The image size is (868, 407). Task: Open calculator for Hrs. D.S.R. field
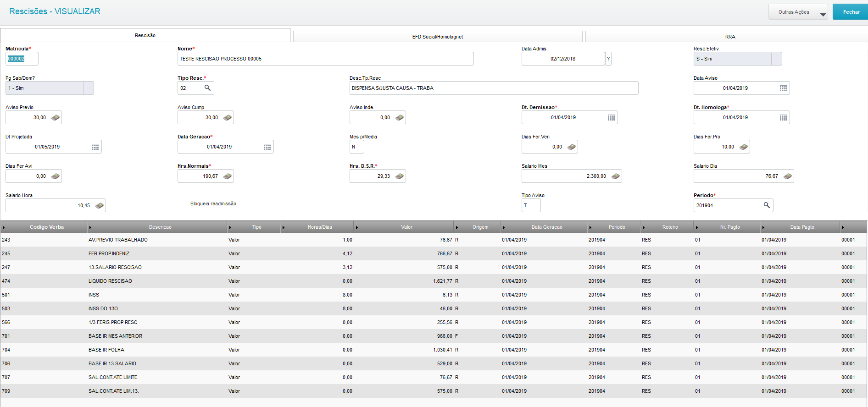[x=400, y=176]
